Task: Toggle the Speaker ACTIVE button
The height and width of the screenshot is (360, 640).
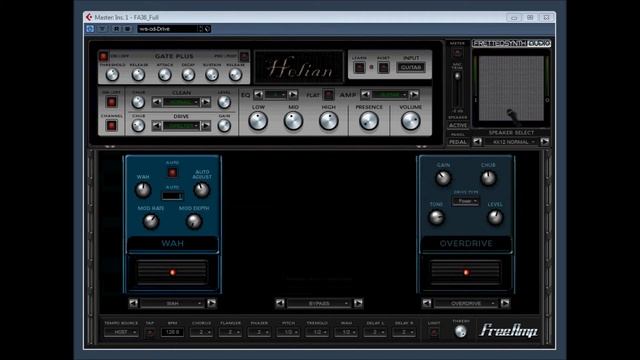Action: (458, 125)
